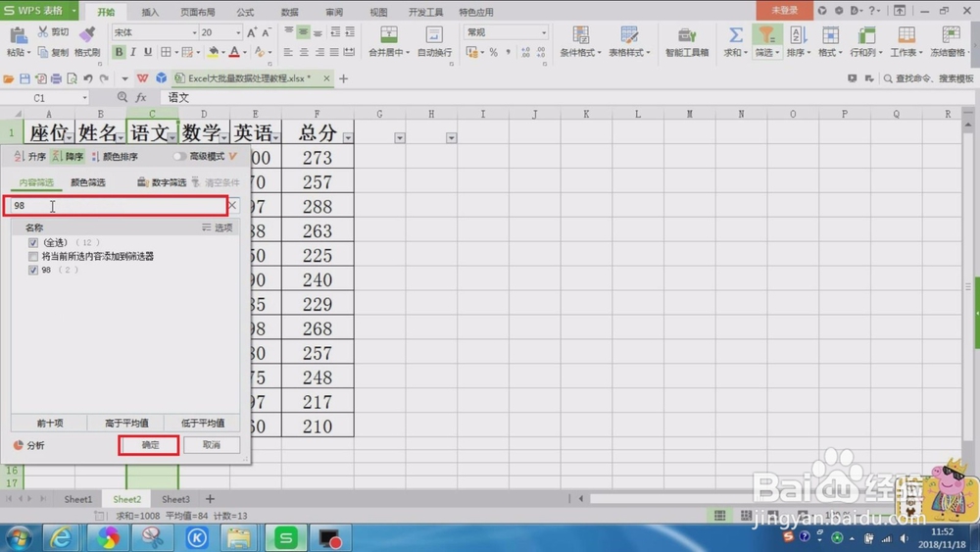
Task: Click Above Average (高于平均值) button
Action: click(x=126, y=424)
